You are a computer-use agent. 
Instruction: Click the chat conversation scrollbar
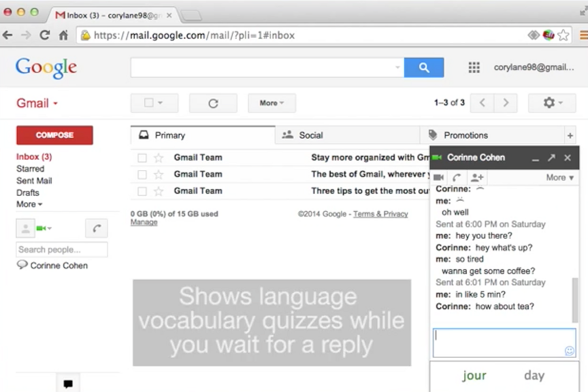[x=575, y=297]
